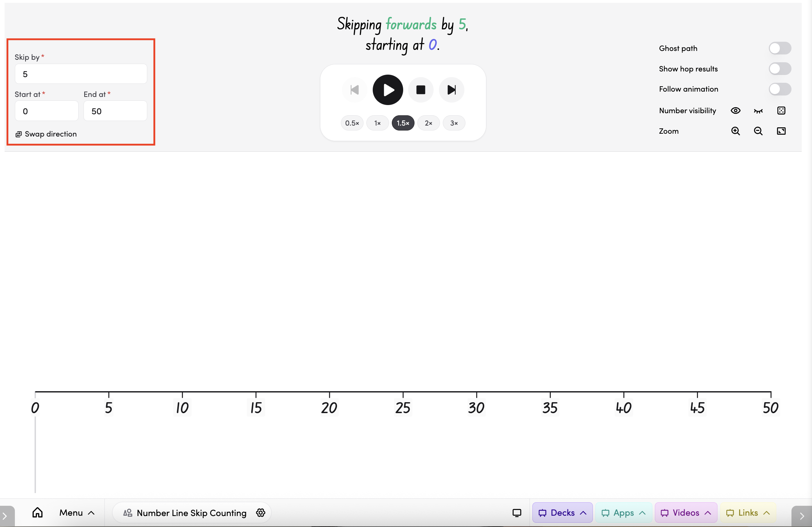Click the screen display icon
This screenshot has height=527, width=812.
tap(516, 513)
